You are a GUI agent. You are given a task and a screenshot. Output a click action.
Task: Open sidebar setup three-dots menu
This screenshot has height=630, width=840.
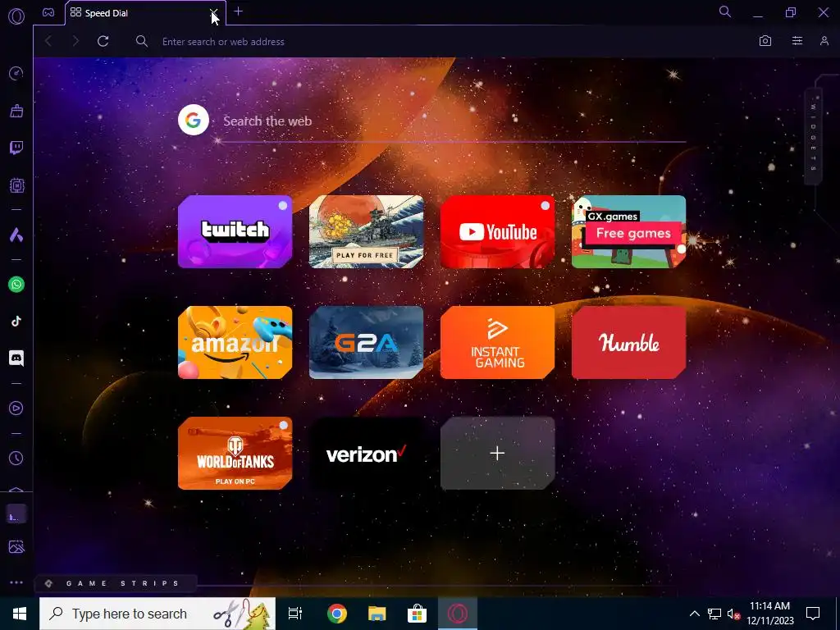pyautogui.click(x=16, y=583)
